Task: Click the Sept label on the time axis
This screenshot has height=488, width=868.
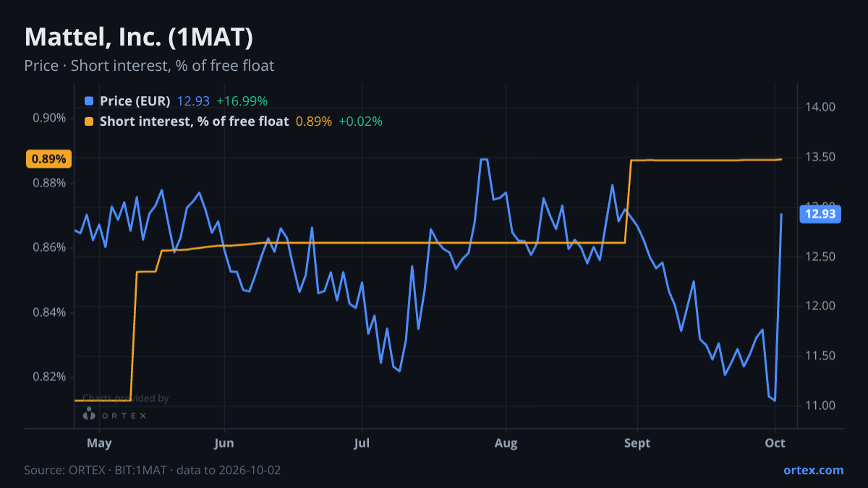Action: pyautogui.click(x=637, y=443)
